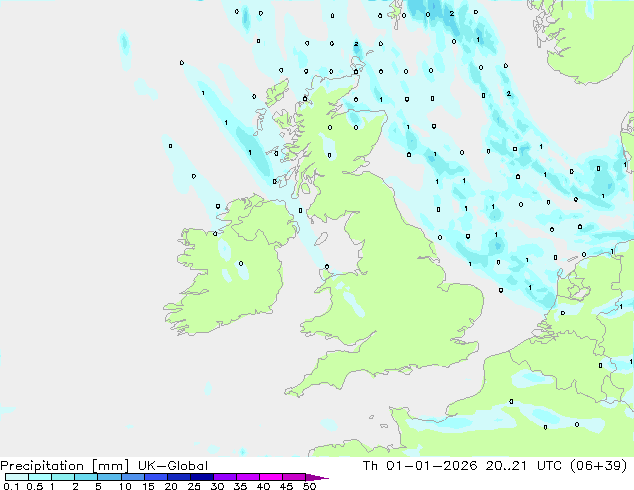Select the 25–30 mm navy legend swatch
The height and width of the screenshot is (490, 634).
[201, 477]
